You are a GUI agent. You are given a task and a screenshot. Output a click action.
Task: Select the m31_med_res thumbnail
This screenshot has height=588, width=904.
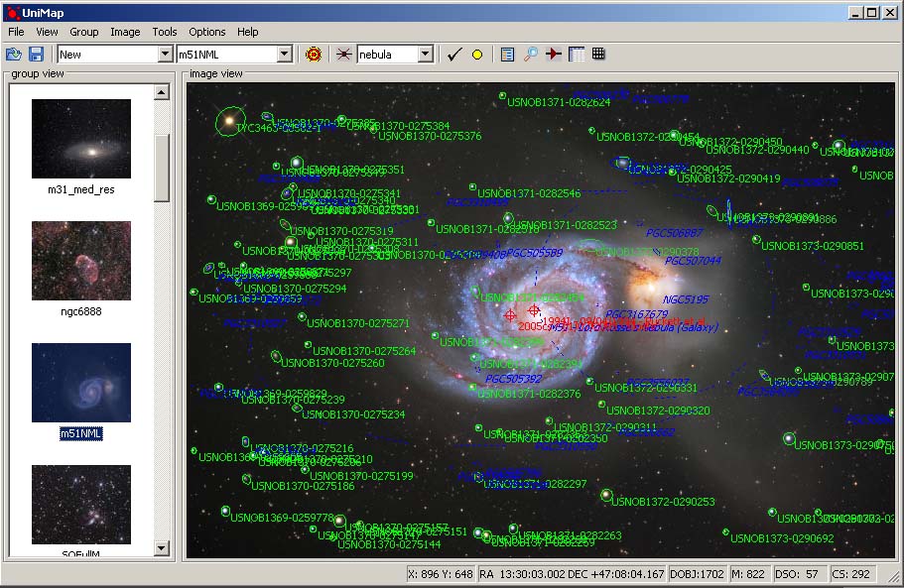81,138
